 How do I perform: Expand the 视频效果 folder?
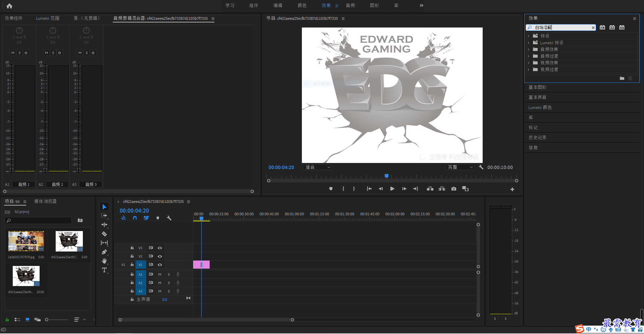pyautogui.click(x=529, y=63)
